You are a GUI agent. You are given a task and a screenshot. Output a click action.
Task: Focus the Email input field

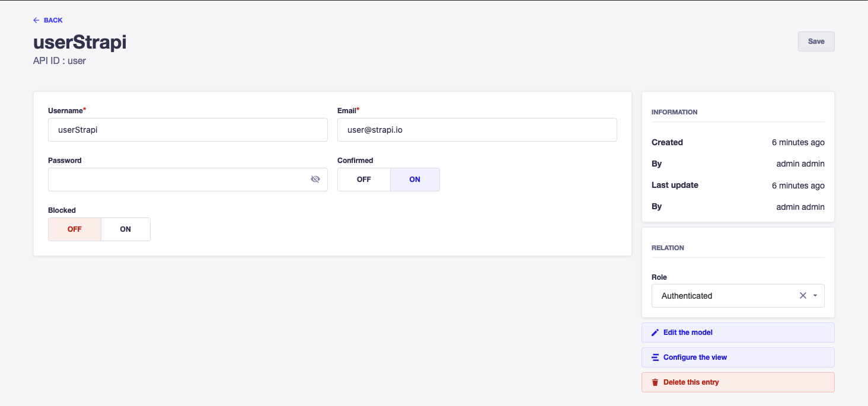477,130
